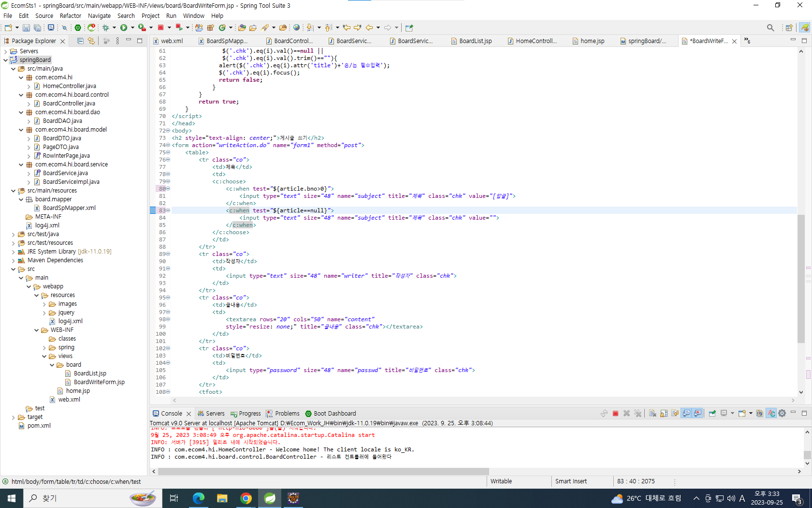This screenshot has width=812, height=508.
Task: Open the Boot Dashboard view tab
Action: pyautogui.click(x=331, y=413)
